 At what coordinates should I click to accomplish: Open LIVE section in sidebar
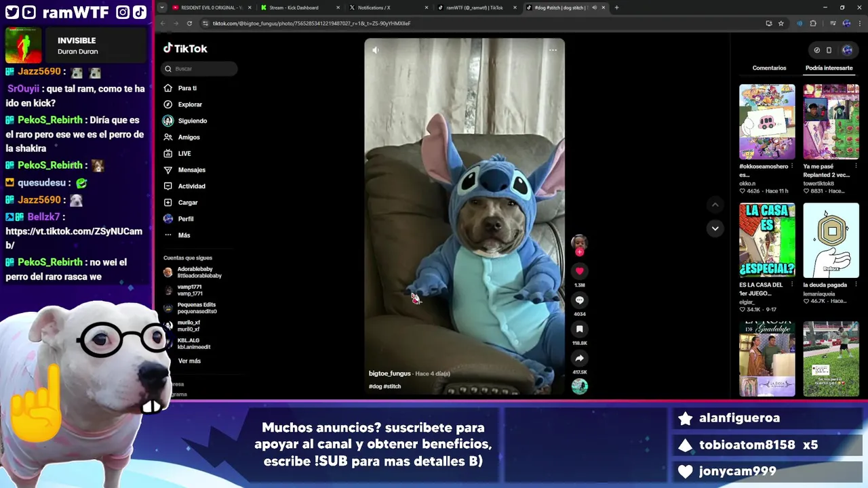click(x=178, y=153)
